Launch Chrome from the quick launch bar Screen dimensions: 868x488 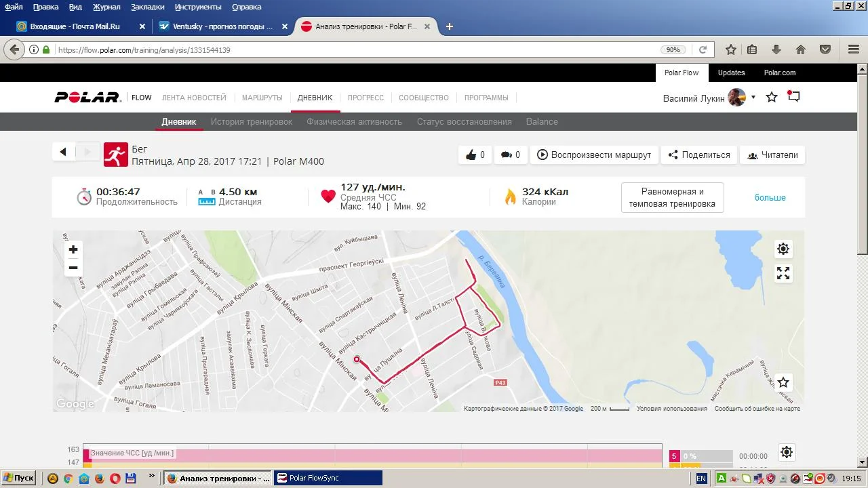pyautogui.click(x=68, y=478)
